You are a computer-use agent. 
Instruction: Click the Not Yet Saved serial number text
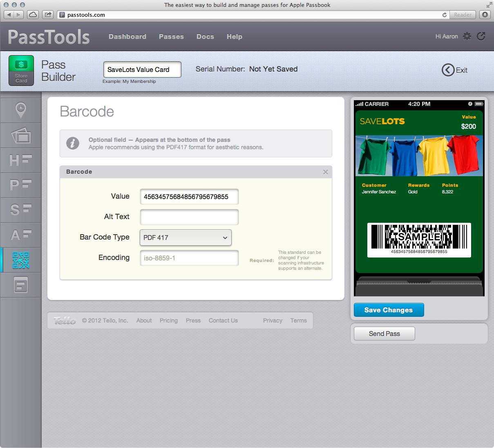[x=273, y=69]
